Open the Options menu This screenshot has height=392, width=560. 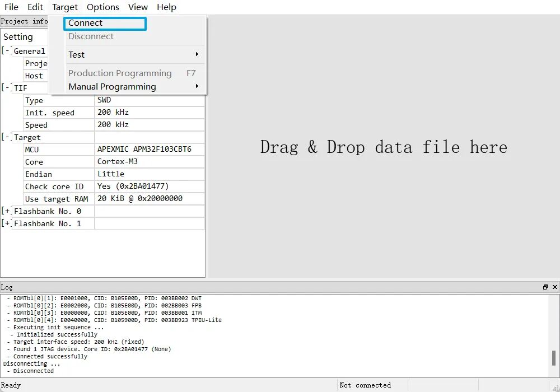coord(102,7)
